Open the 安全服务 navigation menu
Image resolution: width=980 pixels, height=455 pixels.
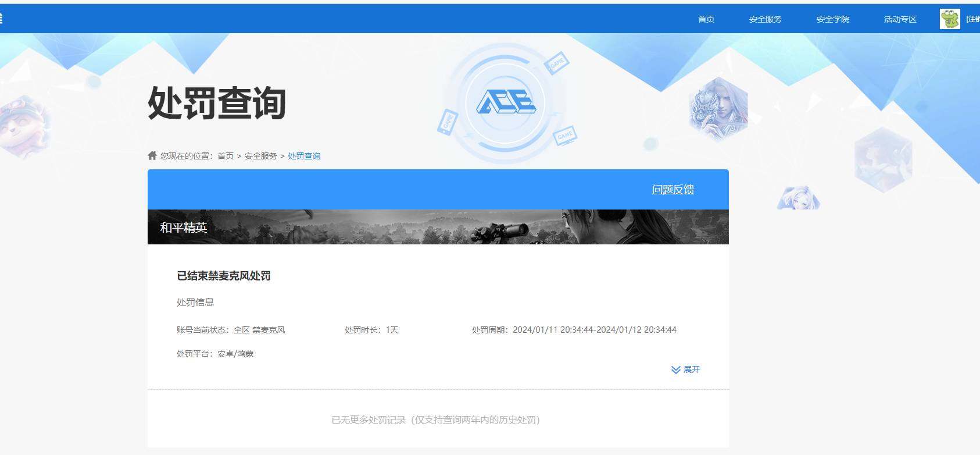[x=765, y=19]
